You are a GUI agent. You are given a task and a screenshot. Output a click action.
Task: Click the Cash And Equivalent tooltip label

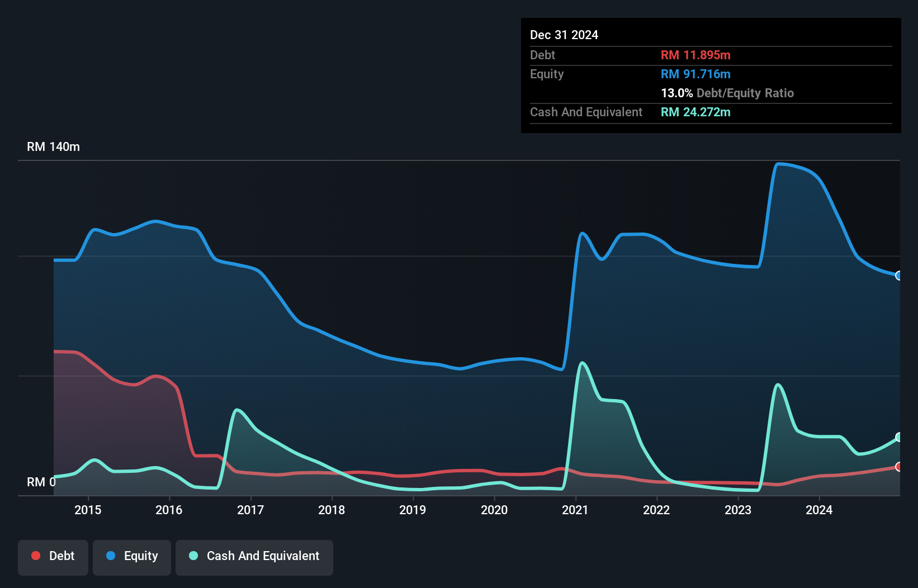pos(586,112)
